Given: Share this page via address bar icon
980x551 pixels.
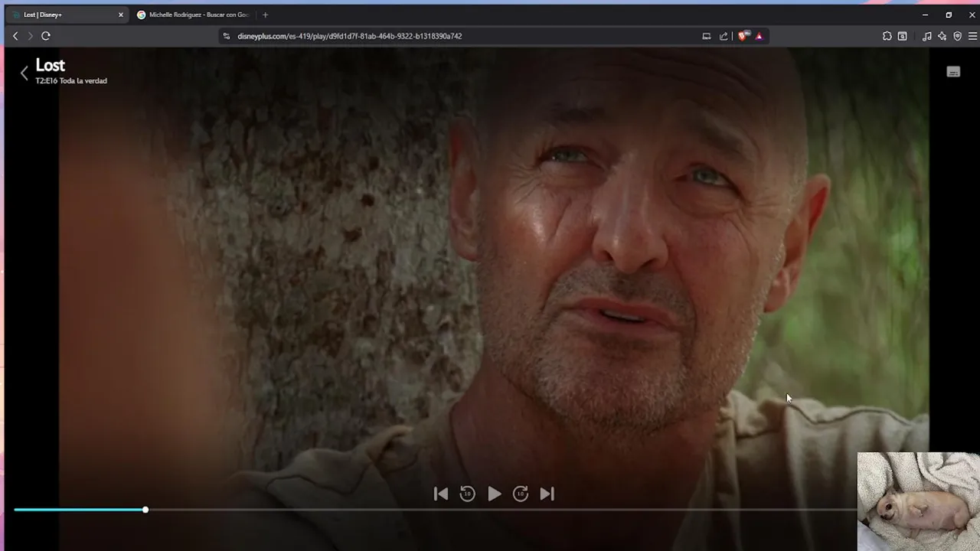Looking at the screenshot, I should click(x=724, y=36).
